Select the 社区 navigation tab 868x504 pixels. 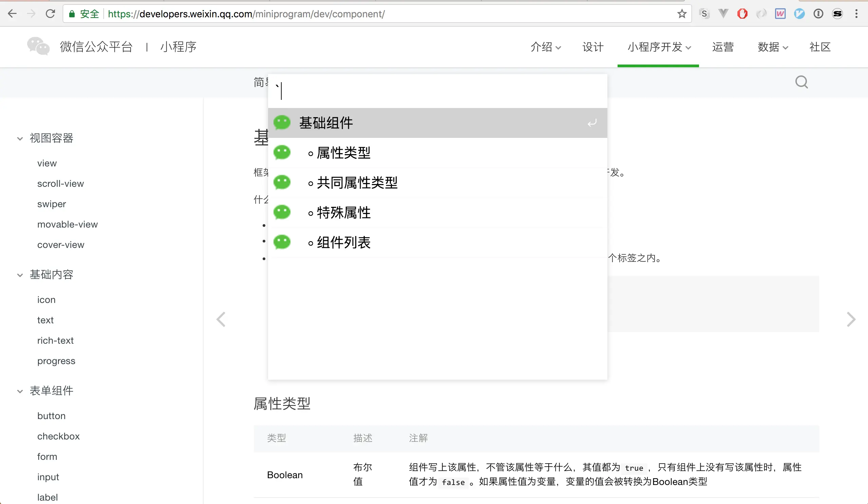coord(820,47)
